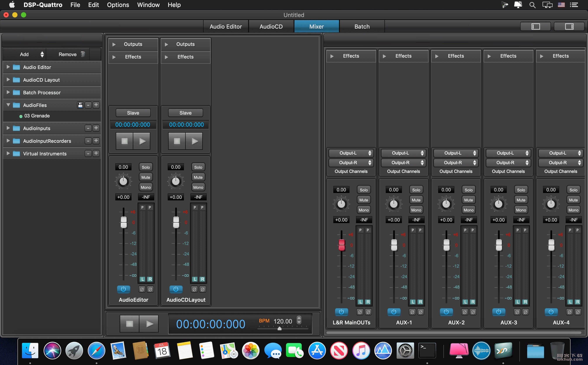Click play in the AudioCDLayout channel strip
Viewport: 588px width, 365px height.
[x=194, y=141]
